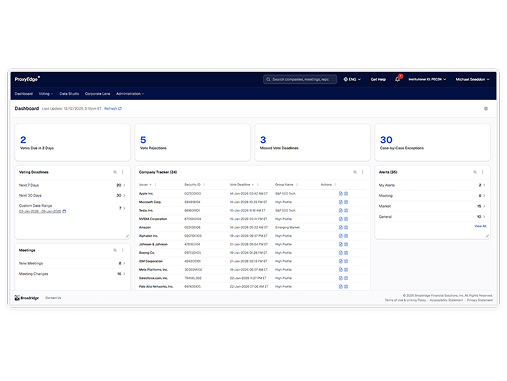Open the Case-by-Case Exceptions card showing 30
The height and width of the screenshot is (381, 507).
pos(433,143)
